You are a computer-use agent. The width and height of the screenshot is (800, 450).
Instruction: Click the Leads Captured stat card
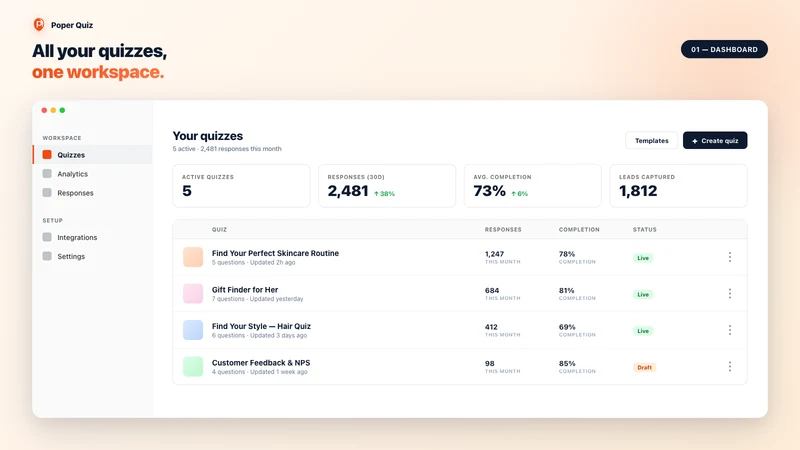(679, 186)
